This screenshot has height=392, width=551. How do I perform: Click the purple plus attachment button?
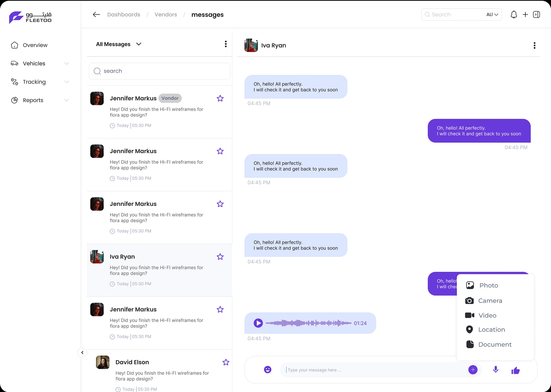point(473,370)
